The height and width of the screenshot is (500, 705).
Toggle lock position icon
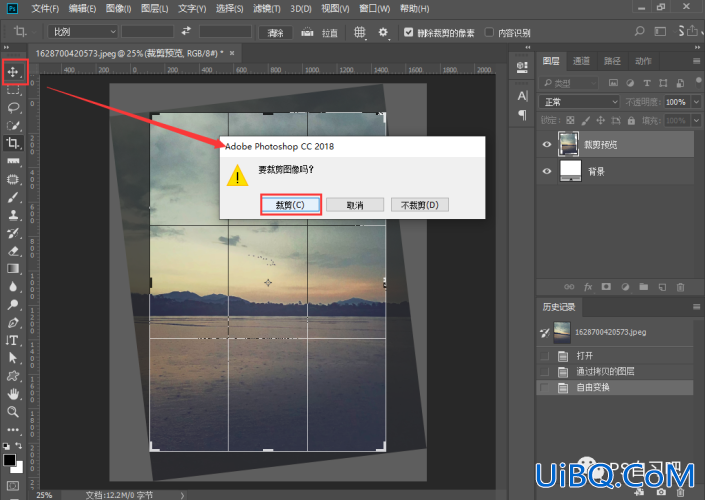coord(601,121)
